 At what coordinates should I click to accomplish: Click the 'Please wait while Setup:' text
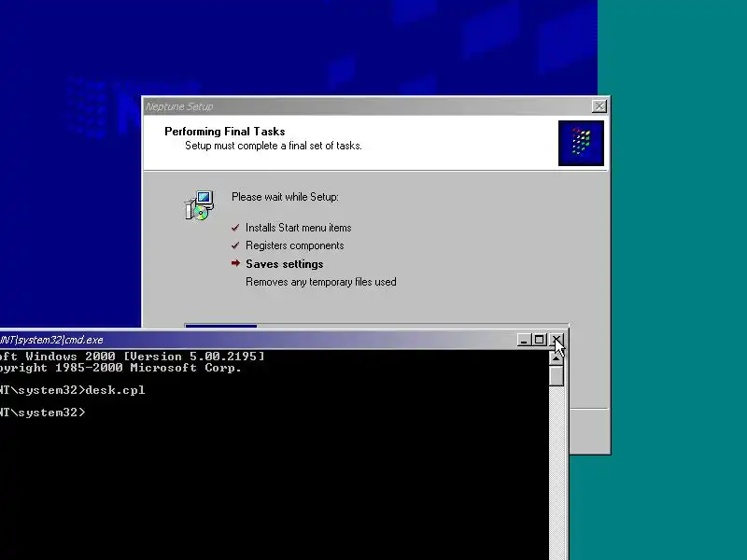pyautogui.click(x=285, y=197)
